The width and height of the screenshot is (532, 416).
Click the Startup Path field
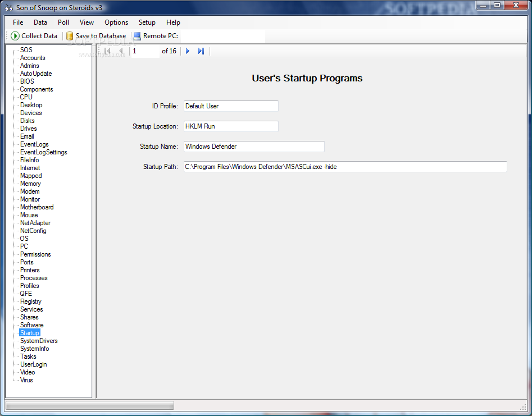(x=345, y=167)
